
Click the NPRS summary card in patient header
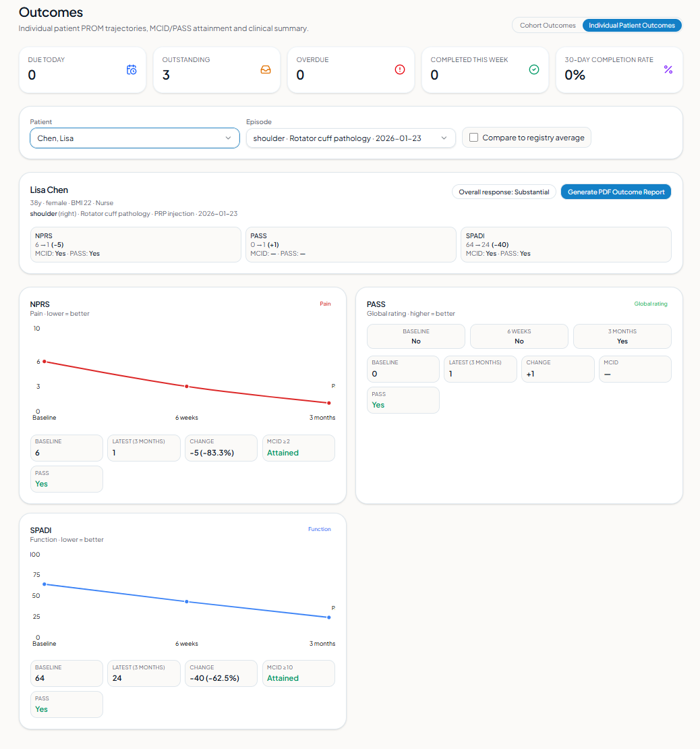pos(136,244)
